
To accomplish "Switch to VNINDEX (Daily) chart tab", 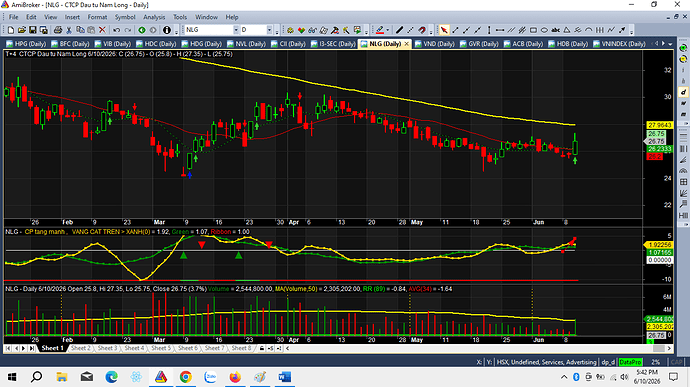I will click(619, 44).
